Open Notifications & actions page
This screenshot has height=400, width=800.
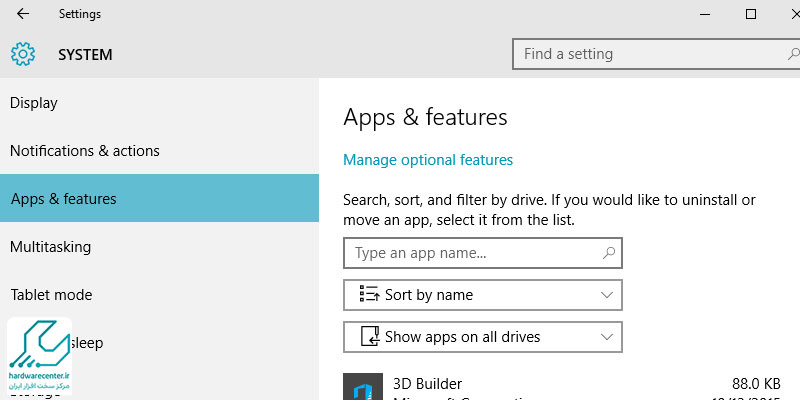pyautogui.click(x=159, y=151)
